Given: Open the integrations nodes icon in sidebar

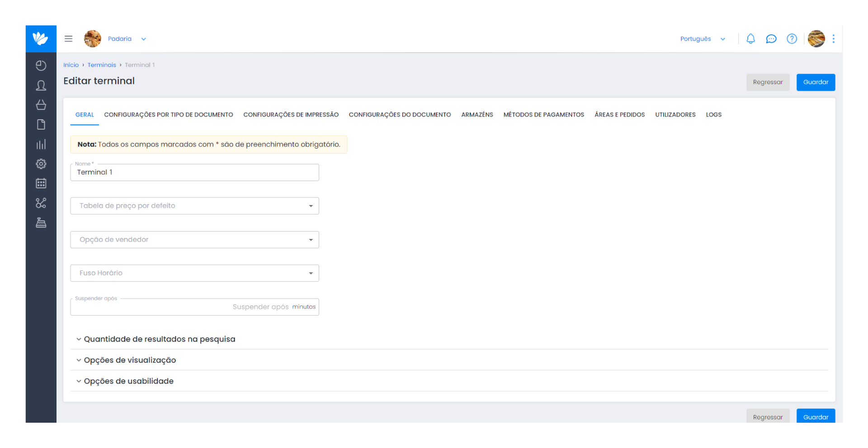Looking at the screenshot, I should tap(41, 203).
